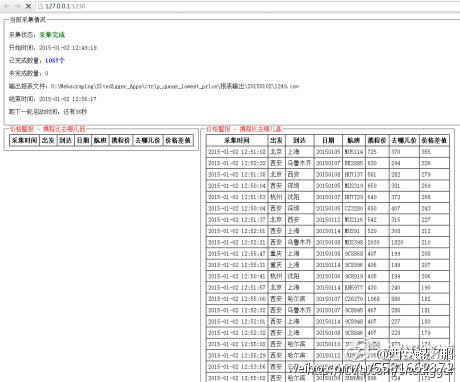Click 日期 header in the 携程比去哪儿低 table

click(83, 140)
